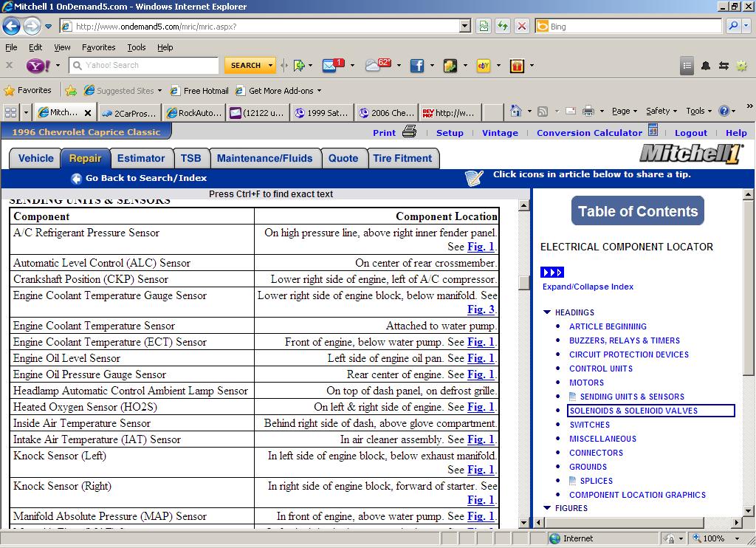The image size is (756, 548).
Task: Collapse the FIGURES tree section
Action: tap(547, 508)
